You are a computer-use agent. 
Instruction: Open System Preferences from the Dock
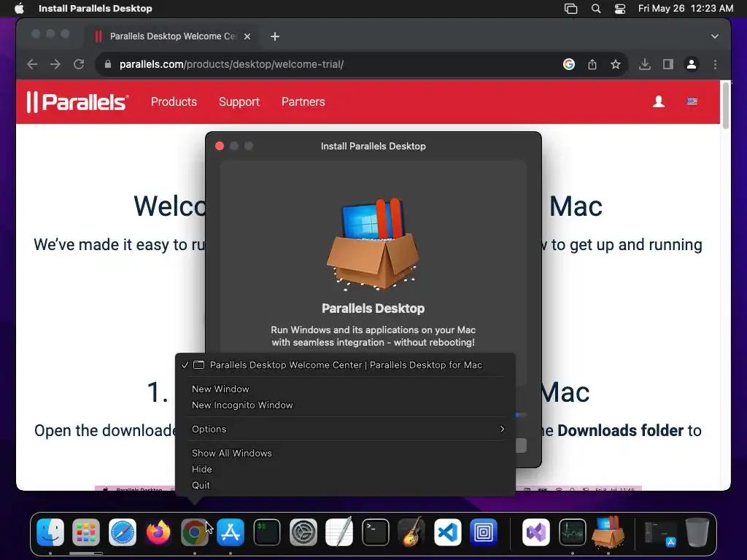tap(303, 532)
